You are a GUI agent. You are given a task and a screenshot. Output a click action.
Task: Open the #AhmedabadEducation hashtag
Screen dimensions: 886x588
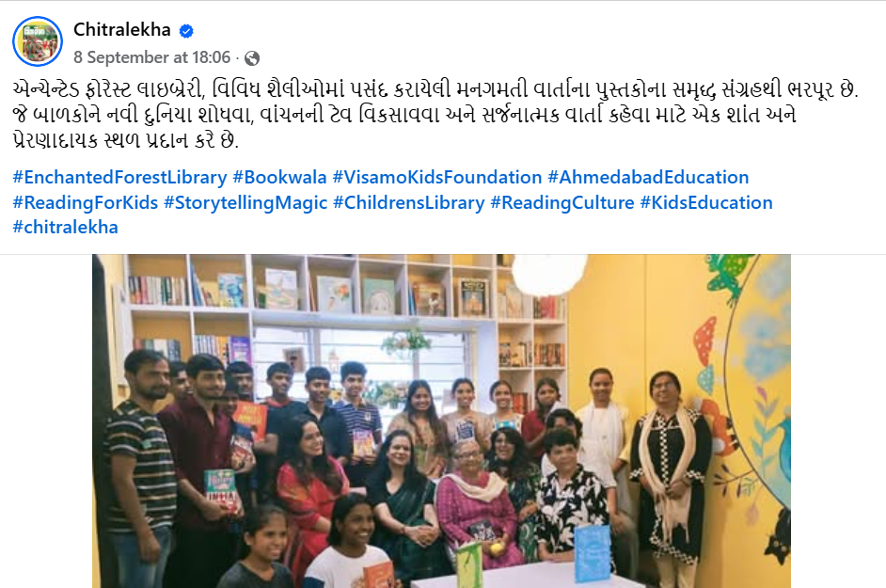coord(648,178)
